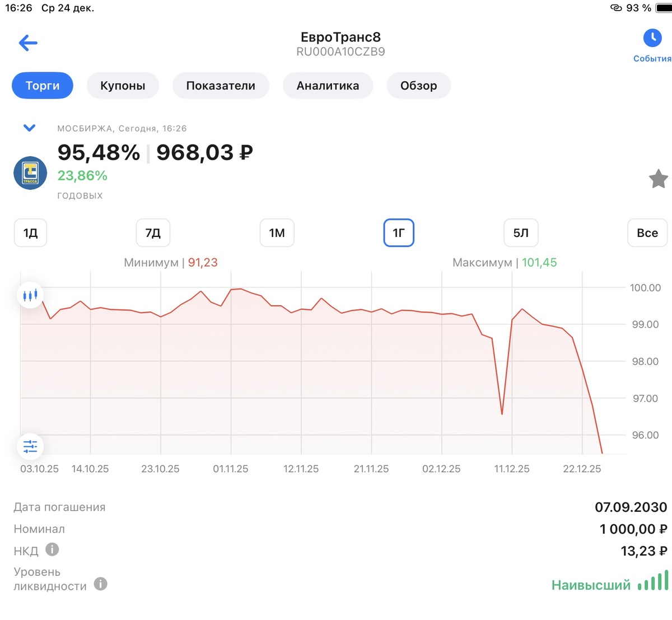The image size is (672, 620).
Task: Tap the bond ISIN RU000A10CZB9
Action: pos(340,52)
